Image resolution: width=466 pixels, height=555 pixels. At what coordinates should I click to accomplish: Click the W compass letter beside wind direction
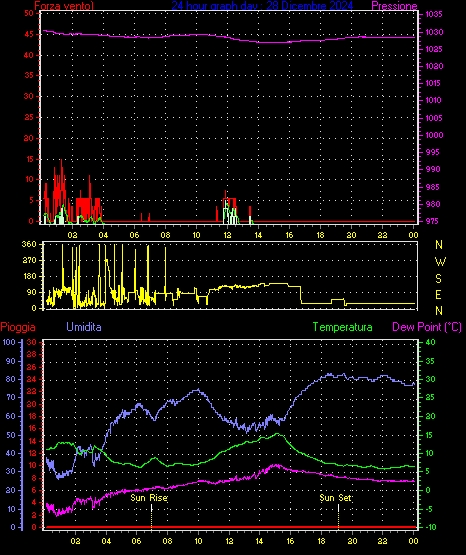[440, 262]
